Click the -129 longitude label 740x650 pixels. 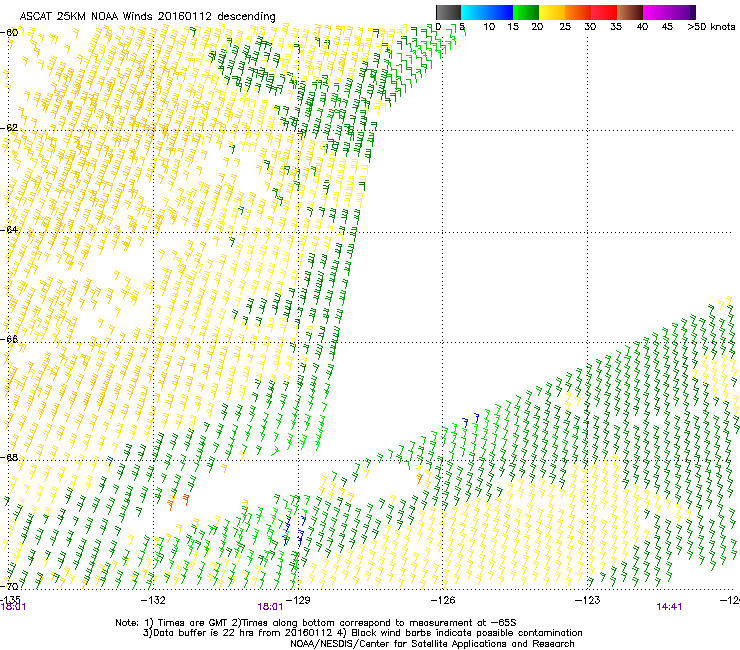click(298, 600)
